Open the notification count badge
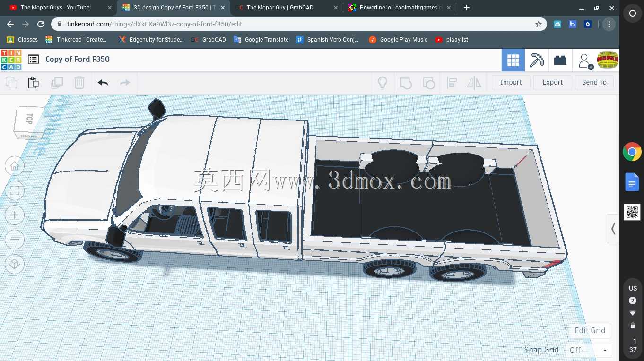Screen dimensions: 644x361 (x=633, y=301)
